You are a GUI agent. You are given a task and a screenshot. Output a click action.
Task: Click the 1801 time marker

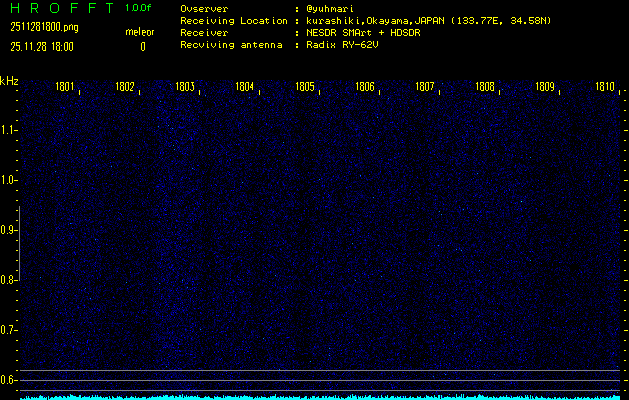65,87
